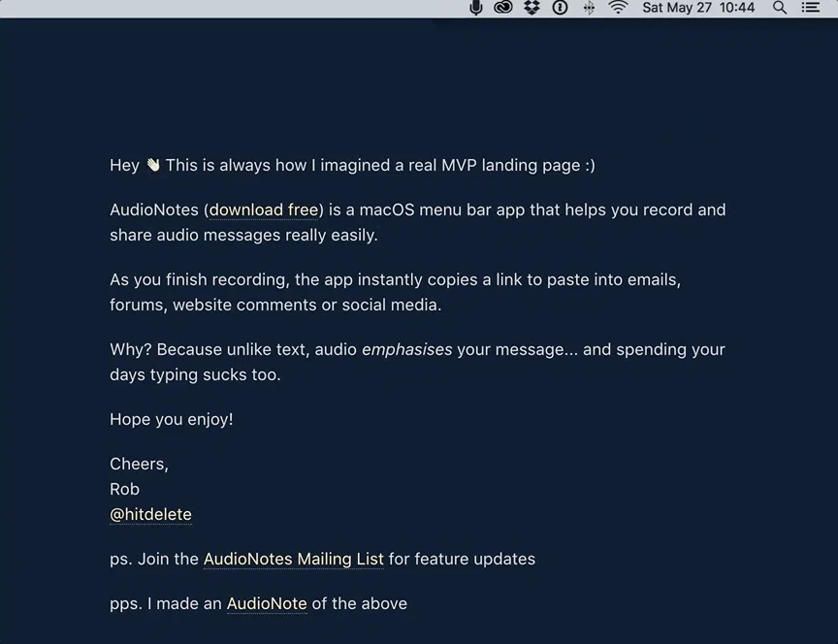This screenshot has height=644, width=838.
Task: Open Spotlight search magnifier icon
Action: pos(780,8)
